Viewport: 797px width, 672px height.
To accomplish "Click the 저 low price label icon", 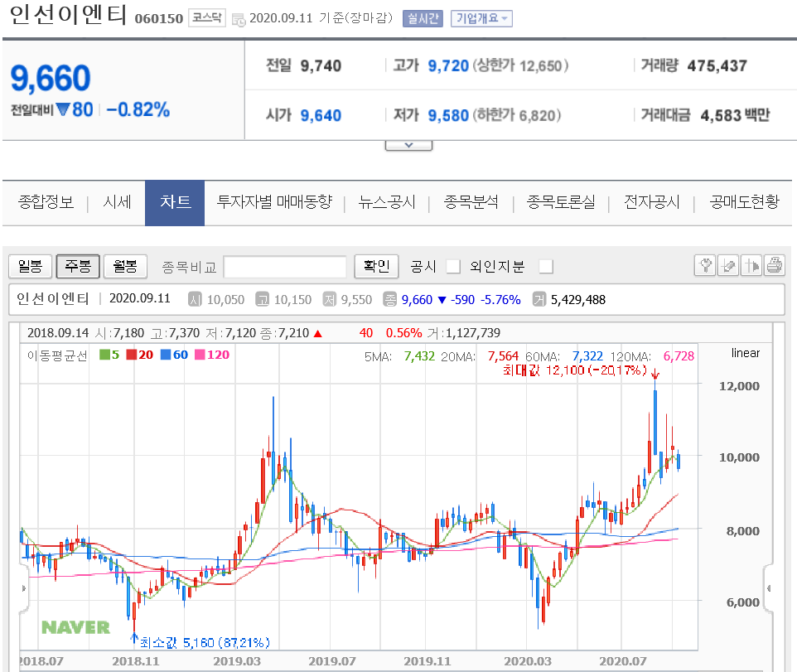I will tap(330, 299).
